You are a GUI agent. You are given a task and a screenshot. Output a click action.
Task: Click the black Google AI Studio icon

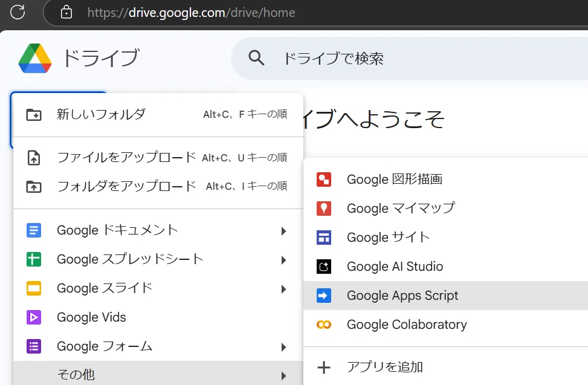coord(324,267)
